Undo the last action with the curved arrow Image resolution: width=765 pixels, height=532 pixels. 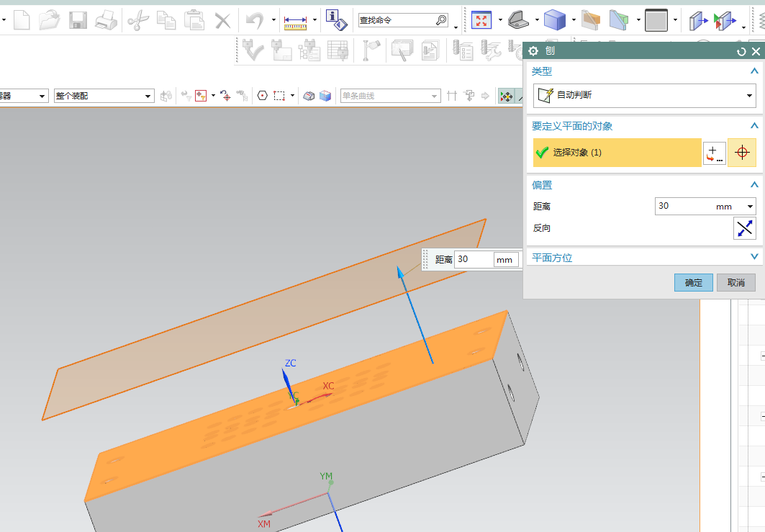tap(255, 20)
